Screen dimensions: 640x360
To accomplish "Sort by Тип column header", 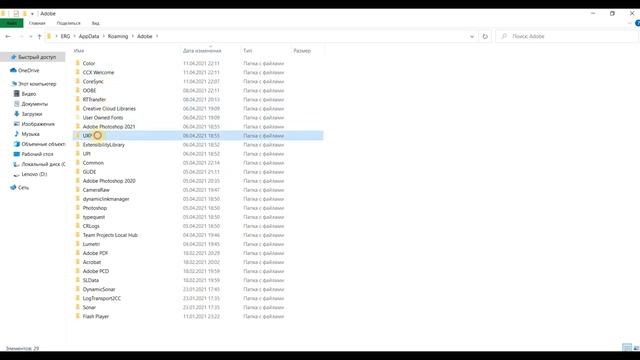I will [248, 51].
